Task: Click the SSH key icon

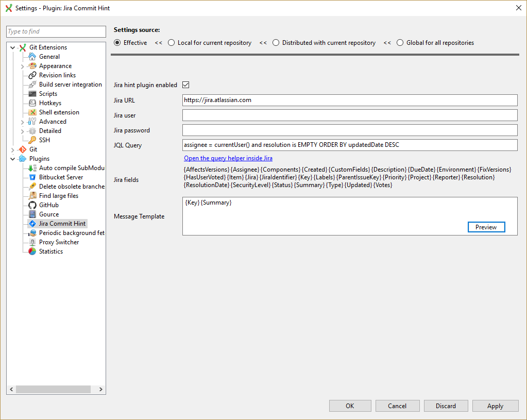Action: (x=32, y=140)
